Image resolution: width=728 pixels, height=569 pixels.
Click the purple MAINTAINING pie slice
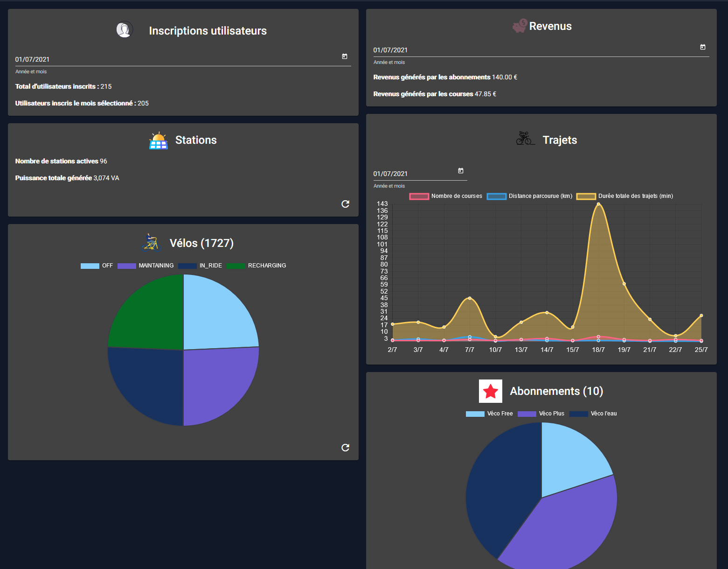[x=215, y=382]
